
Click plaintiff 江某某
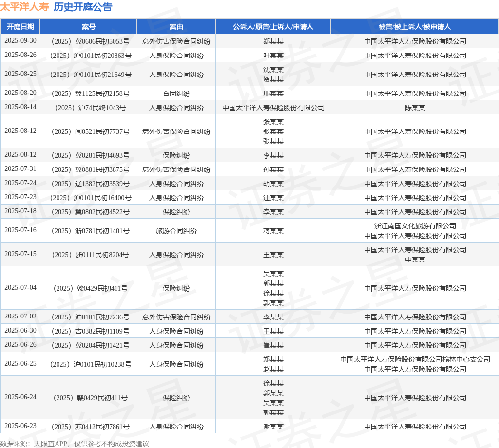click(273, 198)
